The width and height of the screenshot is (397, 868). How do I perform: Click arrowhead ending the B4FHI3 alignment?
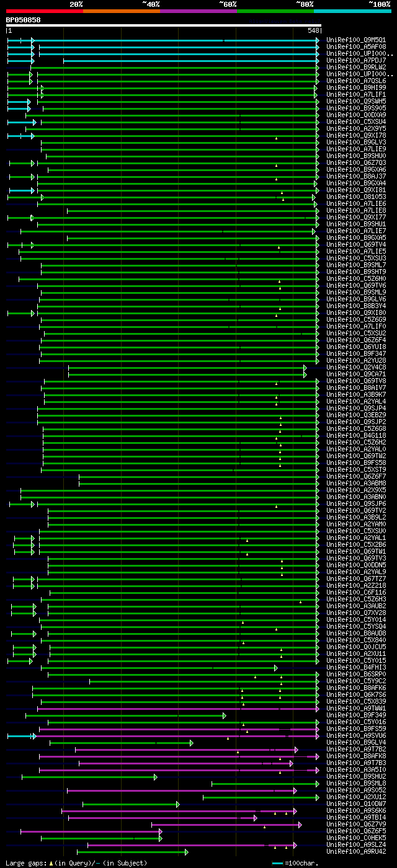276,668
